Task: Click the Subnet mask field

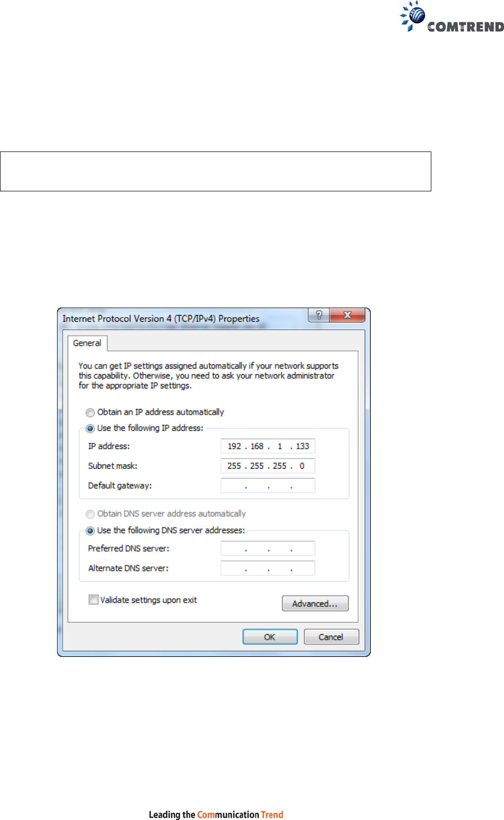Action: click(x=268, y=466)
